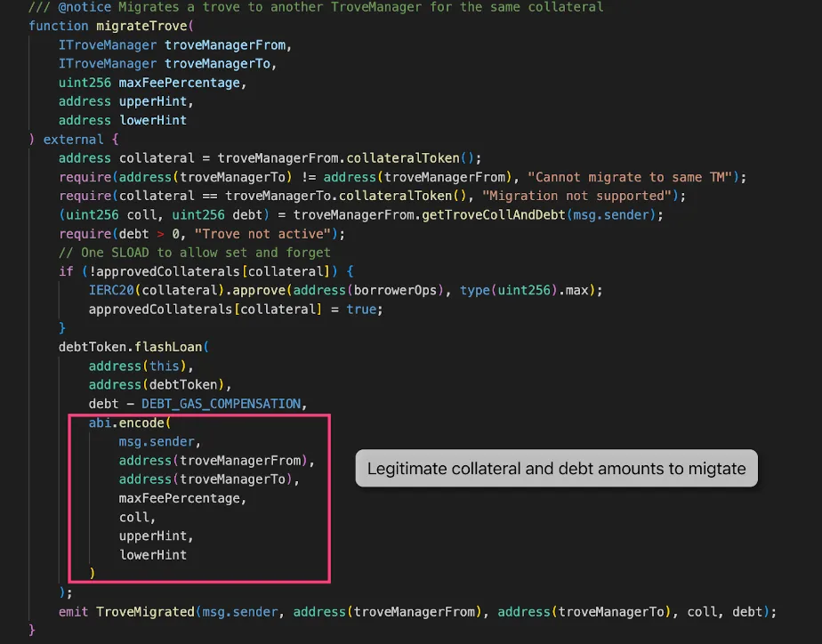
Task: Click the "One SLOAD to allow set and forget" comment
Action: coord(195,253)
